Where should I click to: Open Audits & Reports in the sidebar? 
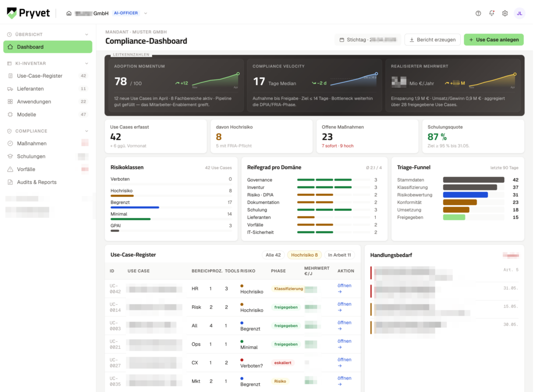tap(48, 182)
